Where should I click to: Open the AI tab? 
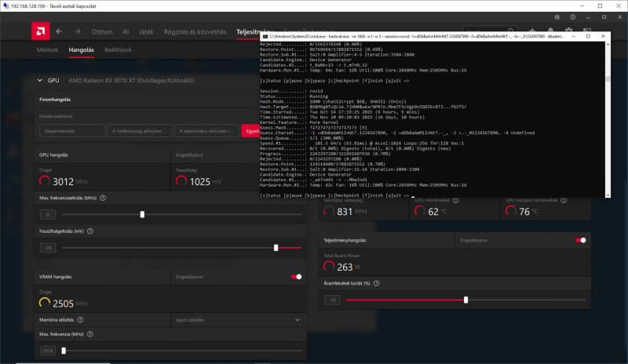pyautogui.click(x=126, y=31)
